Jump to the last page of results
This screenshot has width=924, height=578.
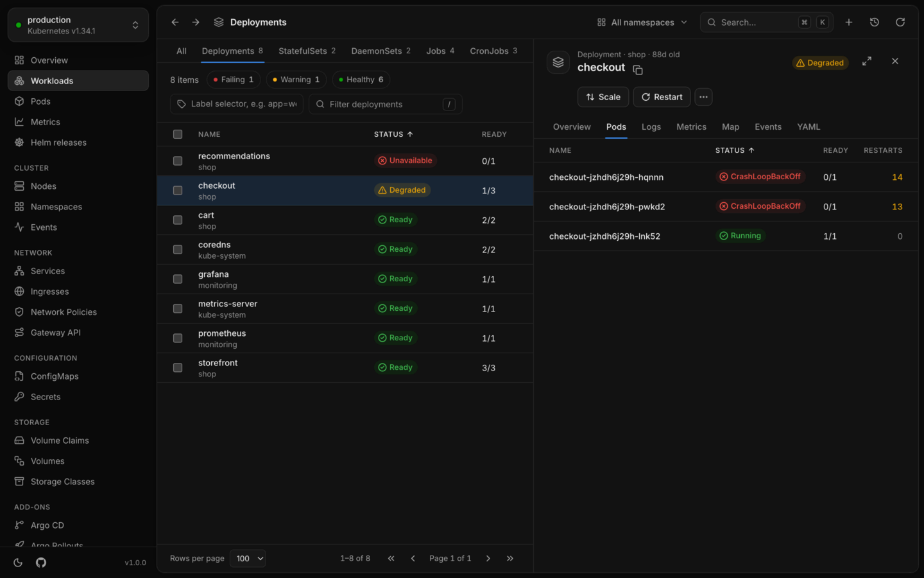[510, 559]
